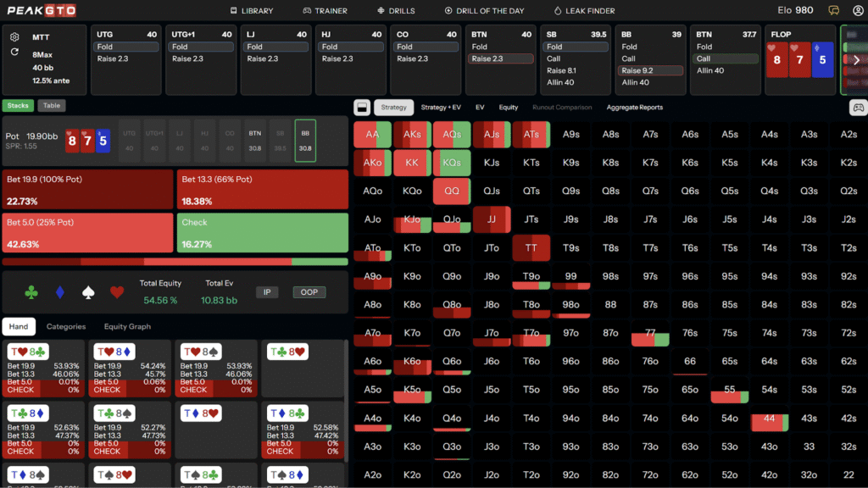Click the gamepad icon above the range grid
Viewport: 868px width, 488px height.
(858, 108)
